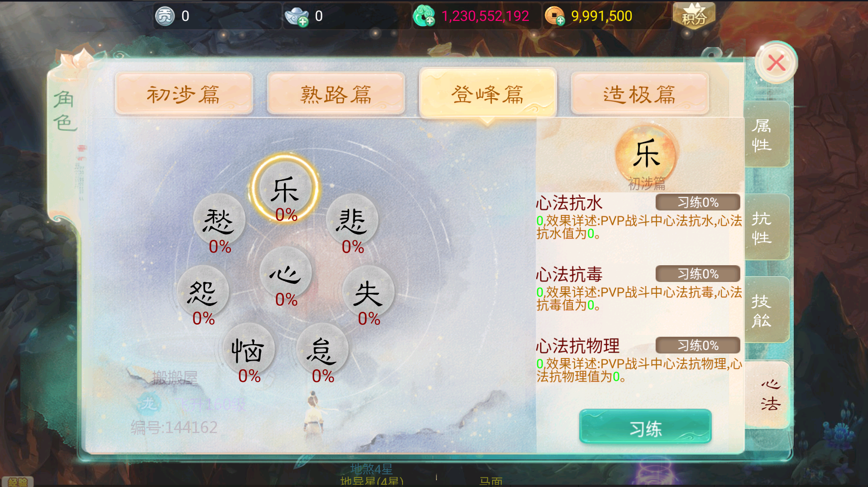Select the 恼 emotion orb
This screenshot has width=868, height=487.
(248, 349)
